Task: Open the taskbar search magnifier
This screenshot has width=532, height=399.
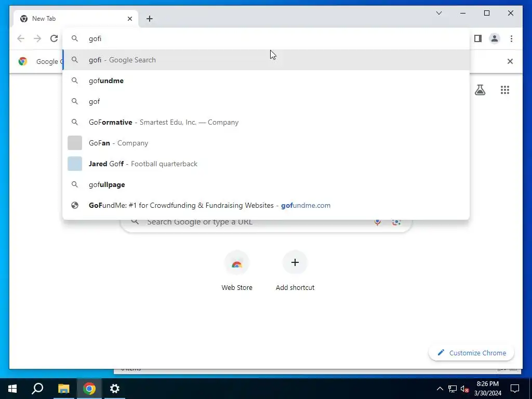Action: point(37,389)
